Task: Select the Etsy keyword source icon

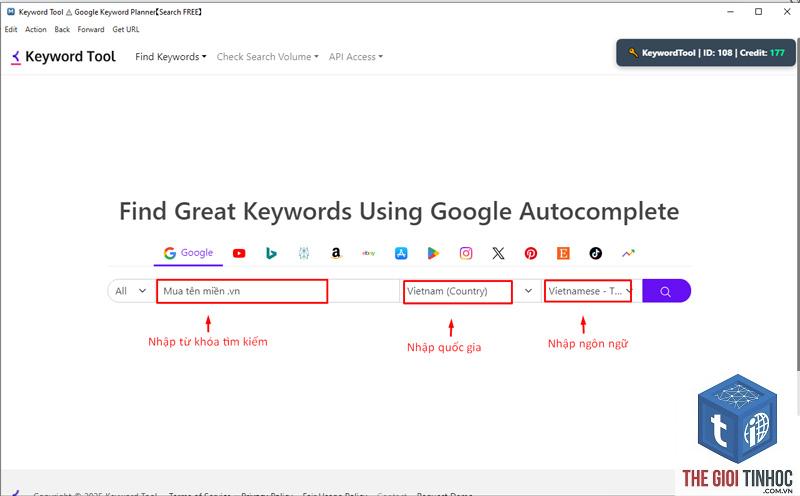Action: (563, 253)
